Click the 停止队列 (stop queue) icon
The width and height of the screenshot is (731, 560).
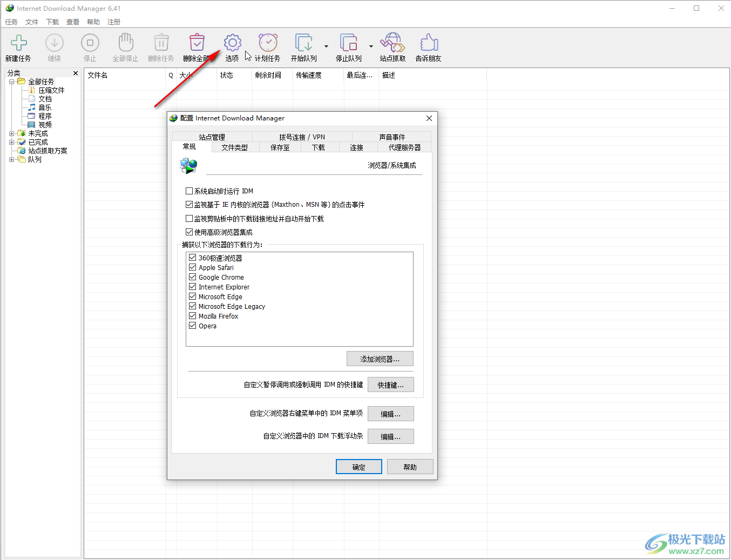[x=348, y=43]
